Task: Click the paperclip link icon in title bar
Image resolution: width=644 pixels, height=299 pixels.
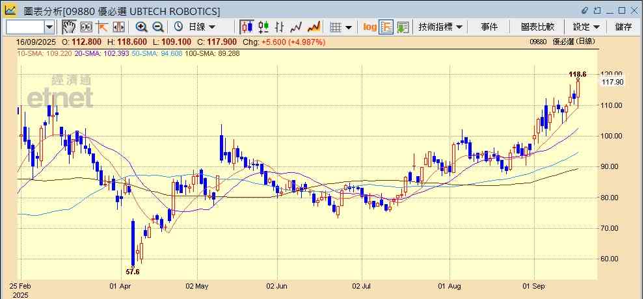Action: pos(585,10)
